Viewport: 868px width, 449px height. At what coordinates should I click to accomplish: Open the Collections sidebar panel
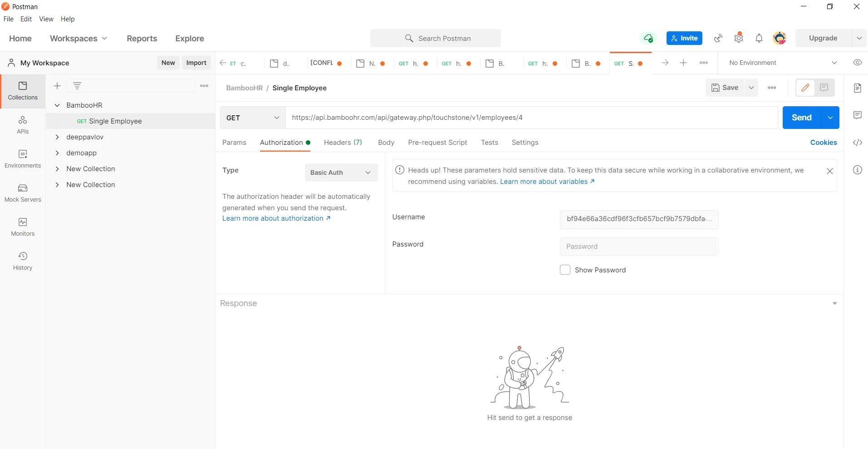(23, 91)
